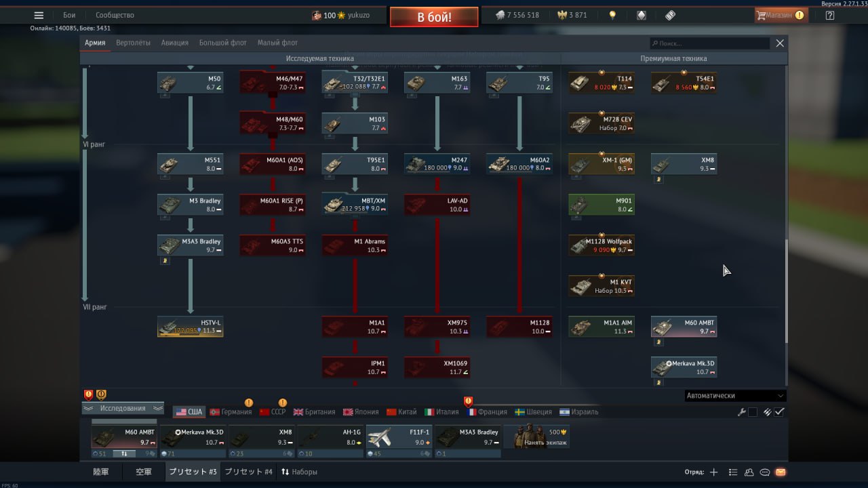
Task: Select the M901 premium vehicle card
Action: point(601,205)
